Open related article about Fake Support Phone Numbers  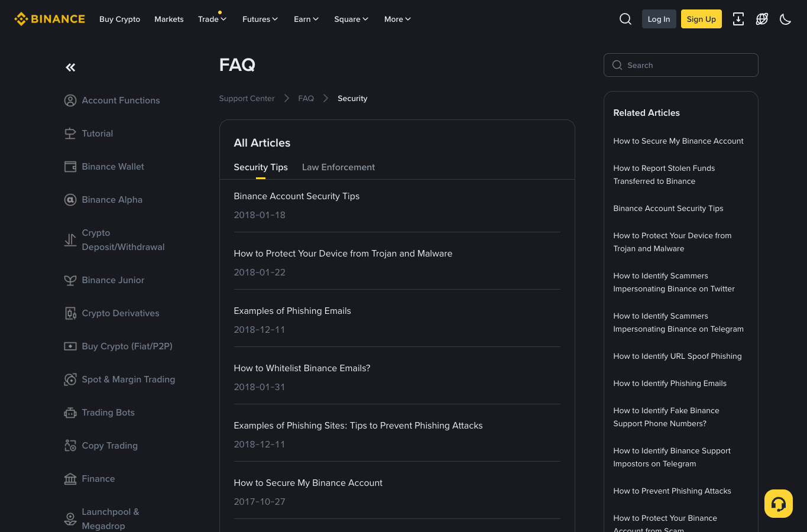[x=666, y=417]
